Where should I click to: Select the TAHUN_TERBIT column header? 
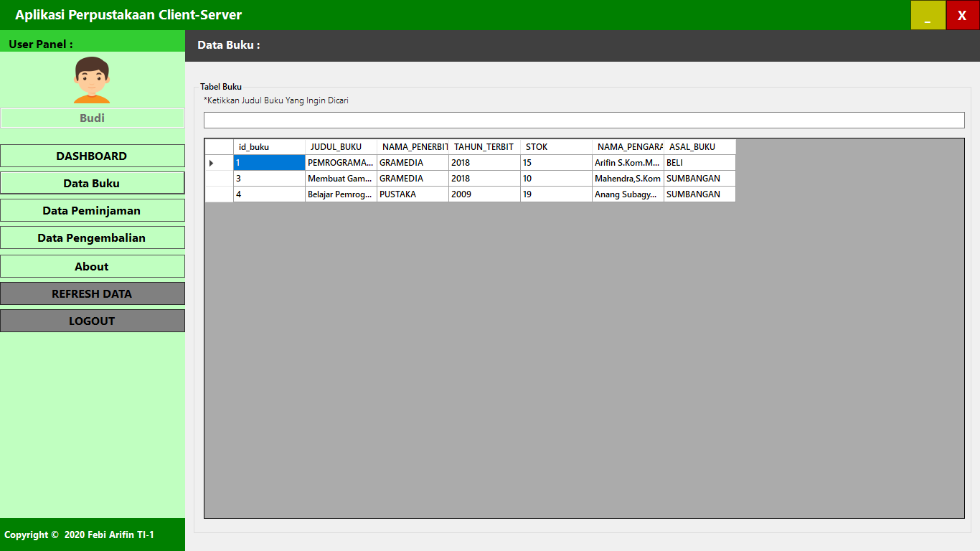click(483, 146)
